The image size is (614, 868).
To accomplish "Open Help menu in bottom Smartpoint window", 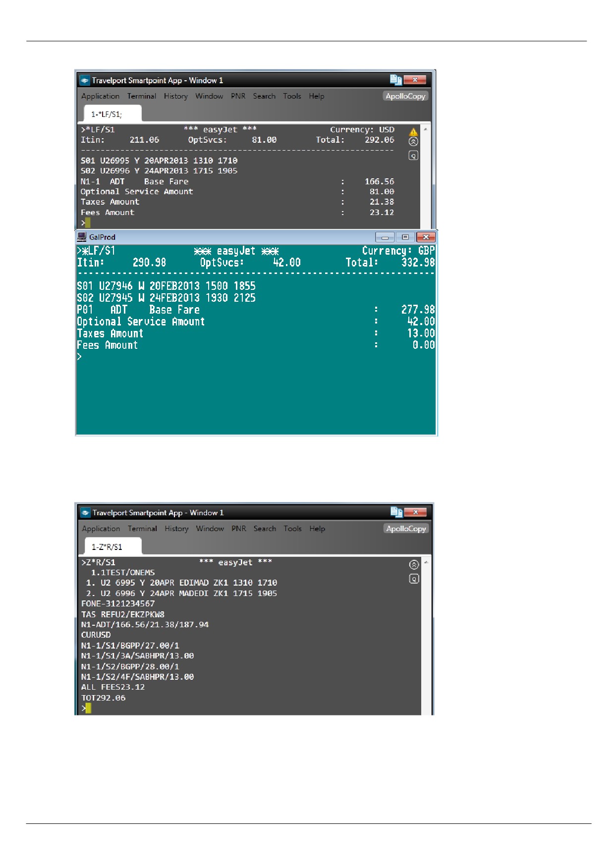I will pos(317,529).
